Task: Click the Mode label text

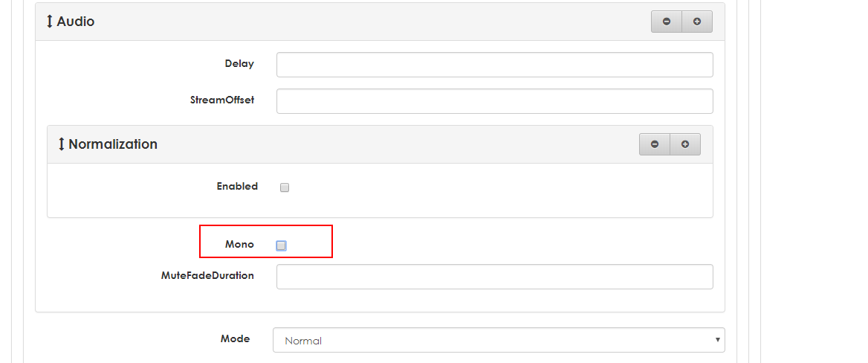Action: (235, 338)
